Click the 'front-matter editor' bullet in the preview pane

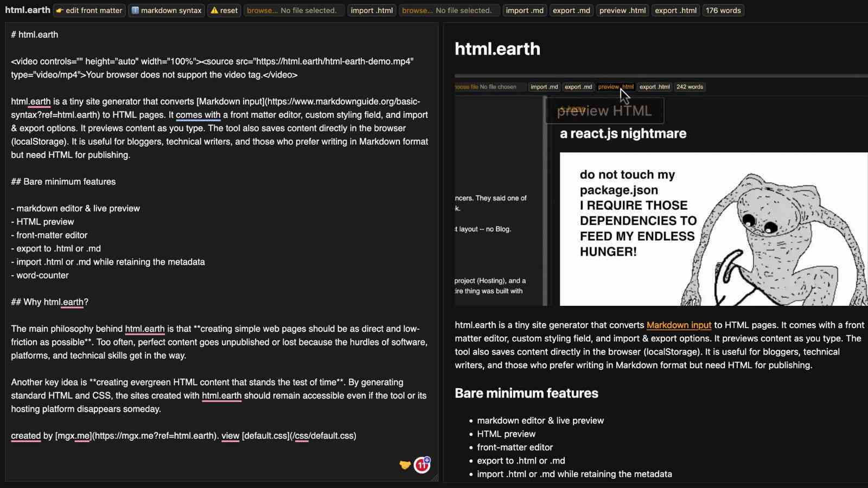click(x=515, y=447)
